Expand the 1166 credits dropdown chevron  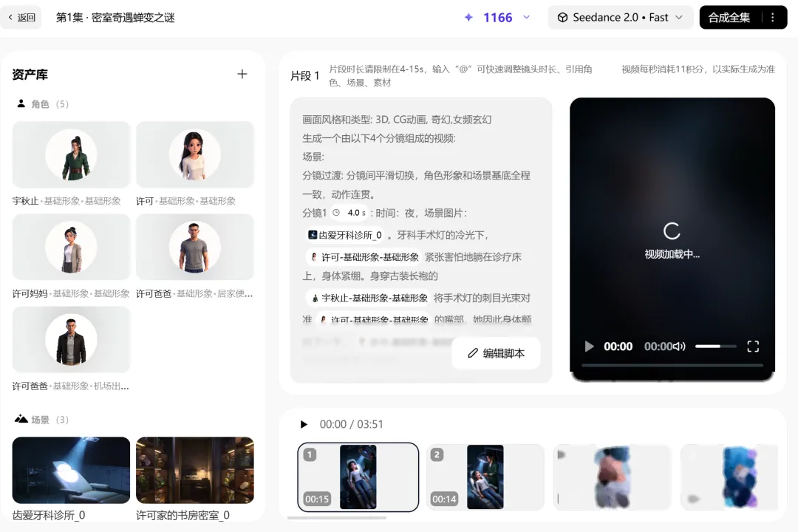tap(527, 17)
